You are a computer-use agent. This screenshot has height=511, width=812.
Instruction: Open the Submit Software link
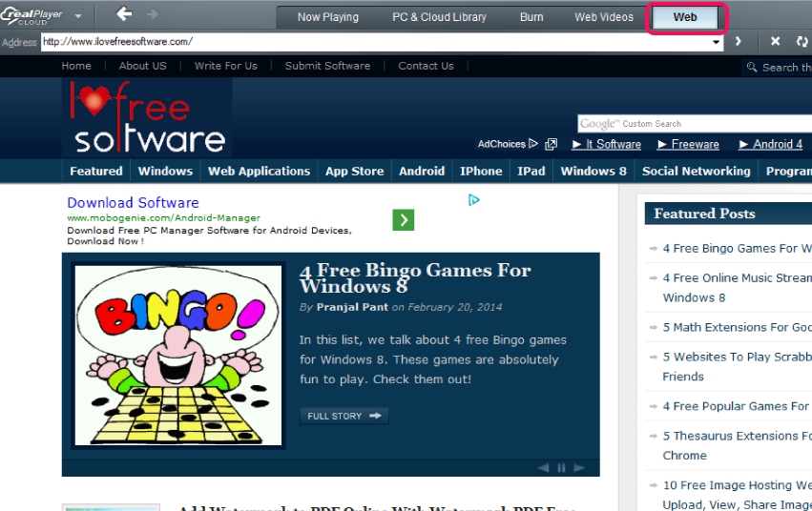[x=327, y=66]
